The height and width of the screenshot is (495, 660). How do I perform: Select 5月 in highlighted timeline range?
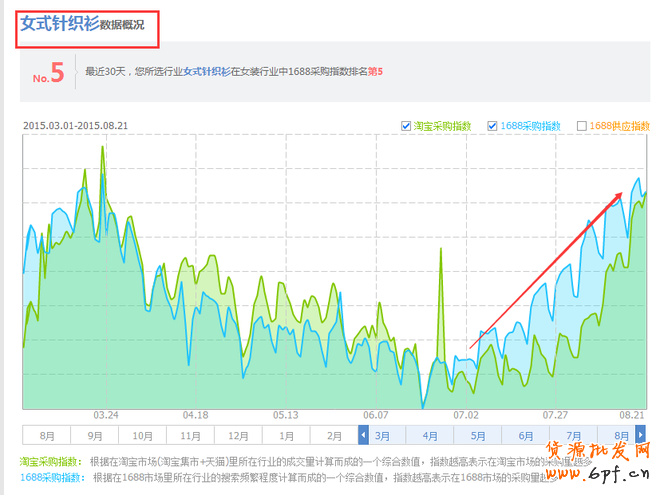pyautogui.click(x=478, y=436)
